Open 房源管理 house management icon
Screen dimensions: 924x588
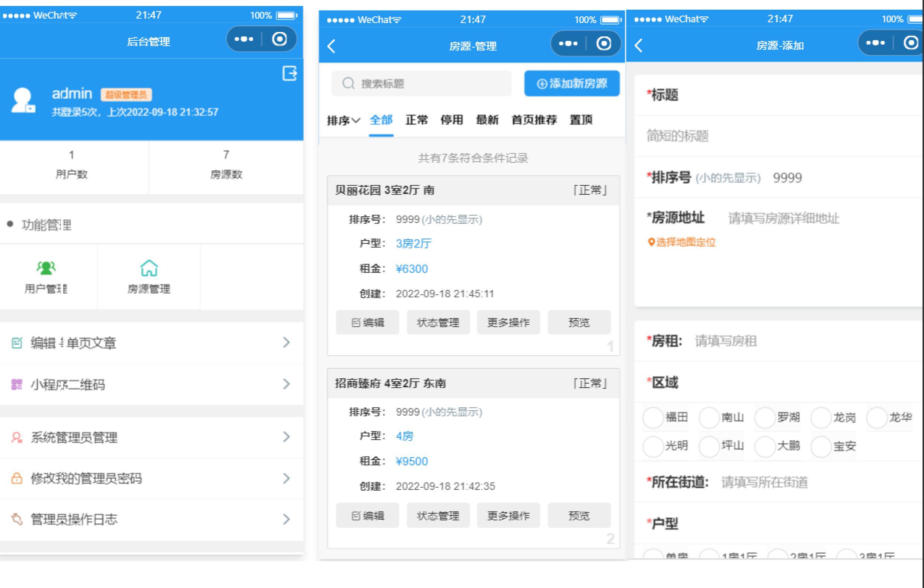[x=149, y=268]
